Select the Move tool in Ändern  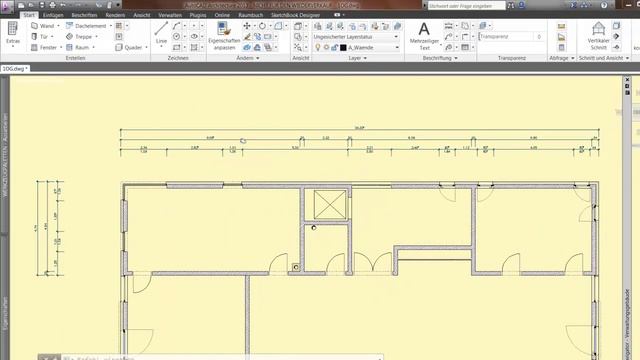pyautogui.click(x=247, y=26)
